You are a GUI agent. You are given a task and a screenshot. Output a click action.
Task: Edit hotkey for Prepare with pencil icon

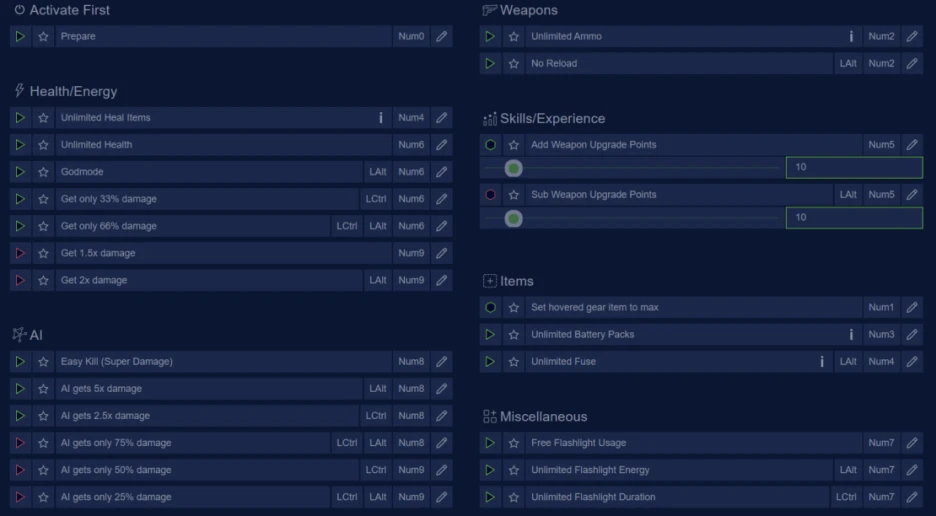(x=441, y=37)
